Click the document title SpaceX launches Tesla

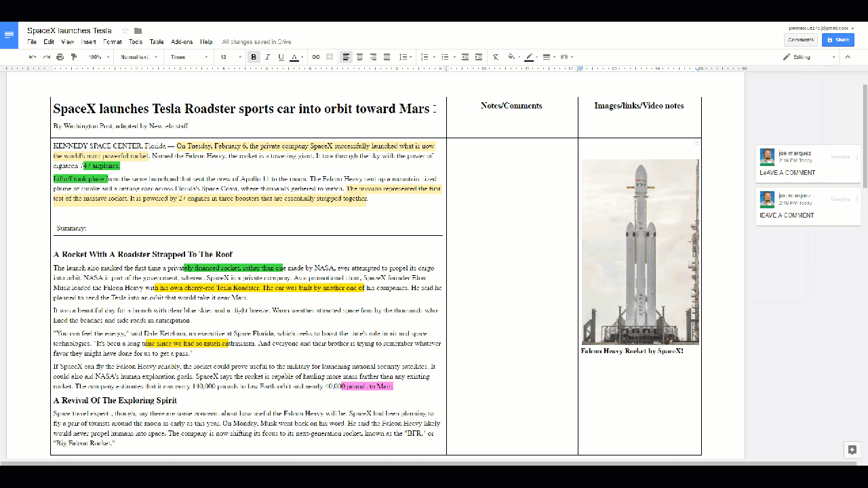pos(69,30)
